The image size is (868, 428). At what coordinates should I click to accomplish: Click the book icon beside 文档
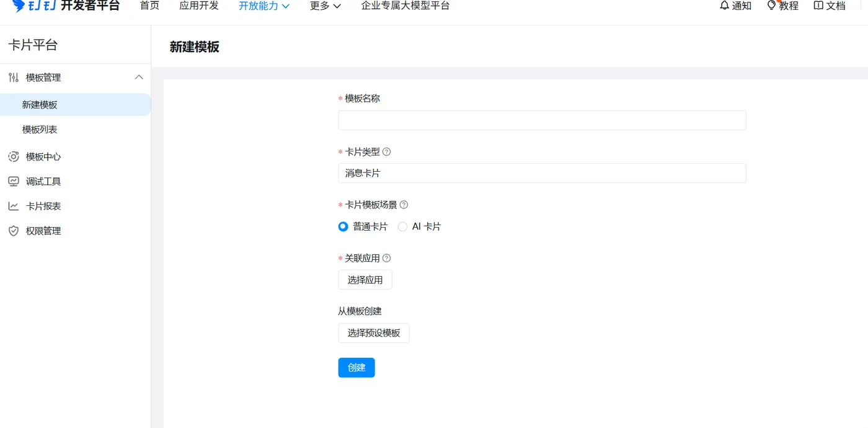click(818, 6)
